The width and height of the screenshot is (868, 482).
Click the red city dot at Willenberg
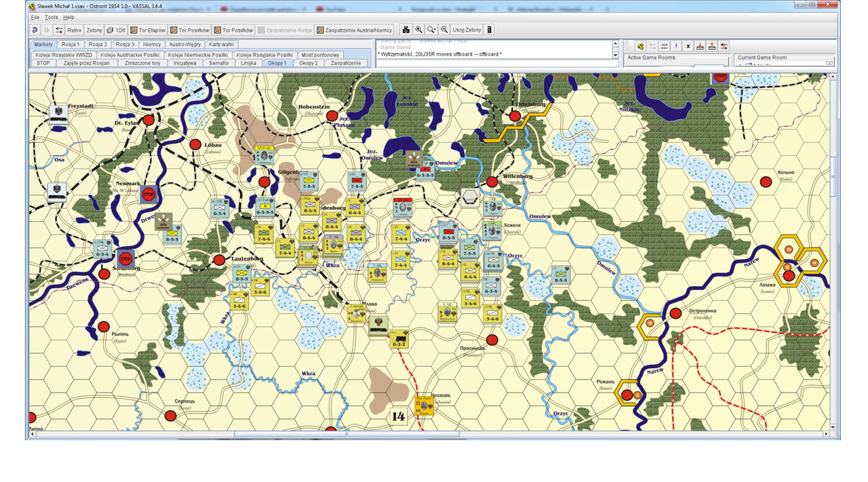pos(492,182)
